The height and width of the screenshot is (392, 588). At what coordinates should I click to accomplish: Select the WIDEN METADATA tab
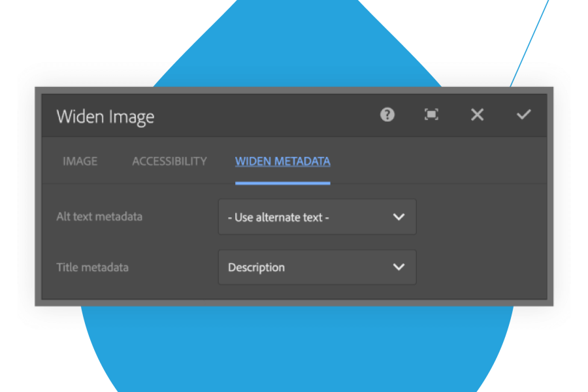pos(282,161)
